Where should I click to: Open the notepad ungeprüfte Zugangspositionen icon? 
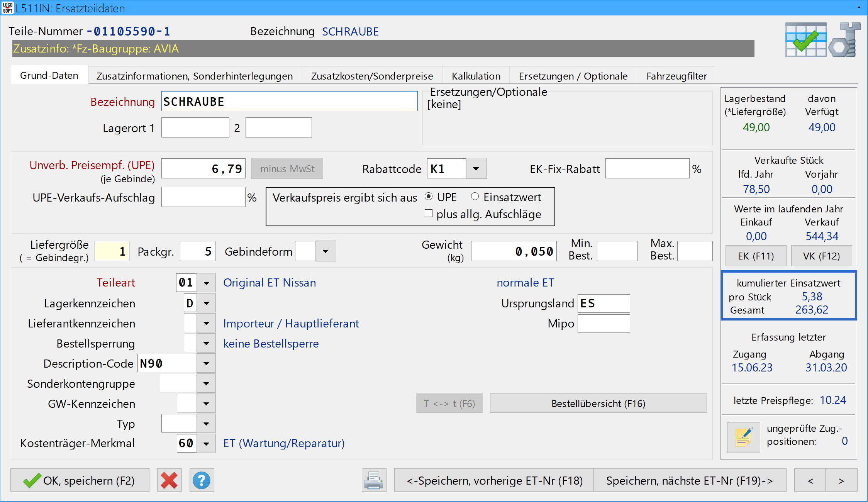tap(743, 437)
